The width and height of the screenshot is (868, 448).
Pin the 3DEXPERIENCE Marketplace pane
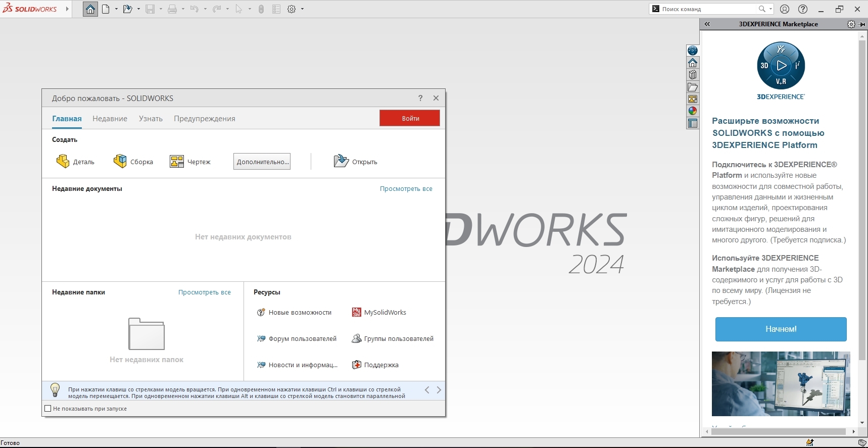coord(862,24)
